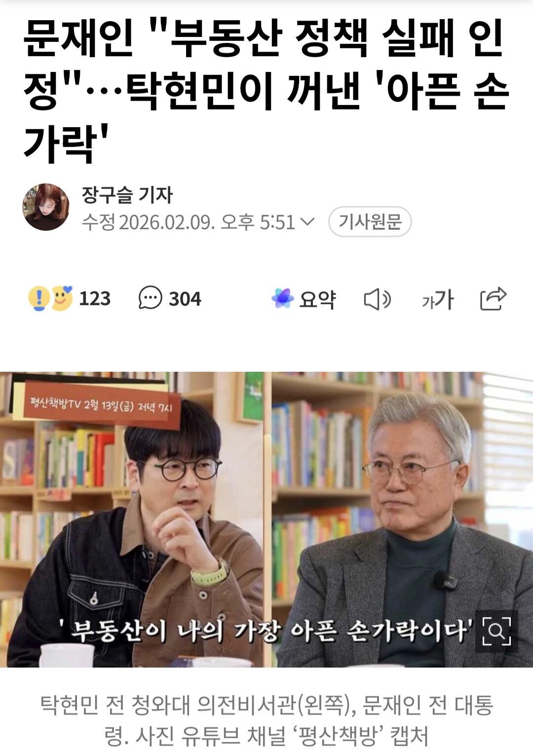View reporter page for 장구슬 기자

127,195
